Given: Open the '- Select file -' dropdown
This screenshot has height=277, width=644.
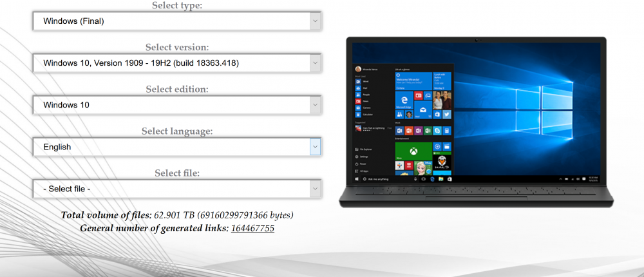Looking at the screenshot, I should (177, 189).
